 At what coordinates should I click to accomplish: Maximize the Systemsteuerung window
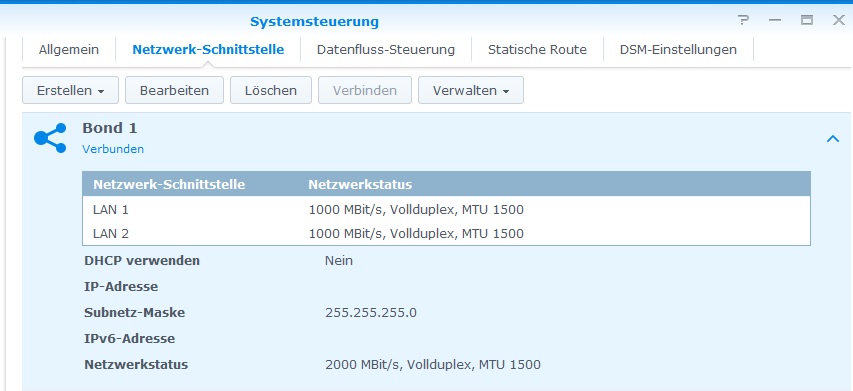click(807, 20)
